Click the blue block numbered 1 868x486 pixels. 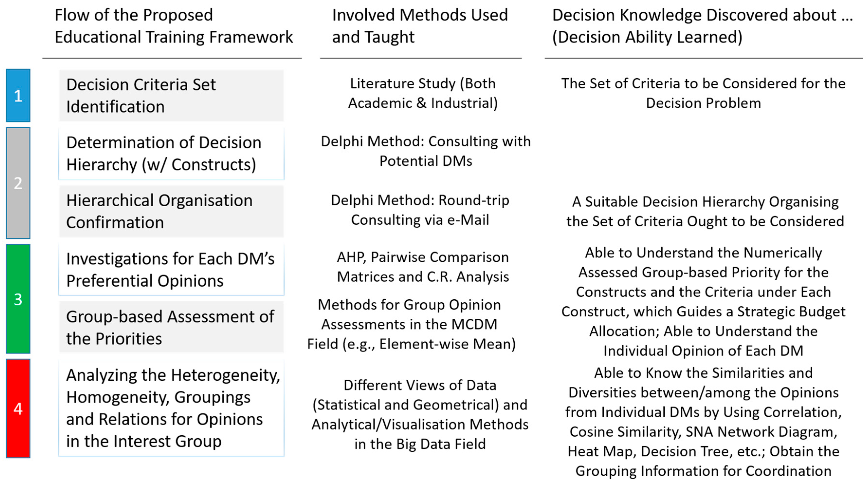[18, 95]
